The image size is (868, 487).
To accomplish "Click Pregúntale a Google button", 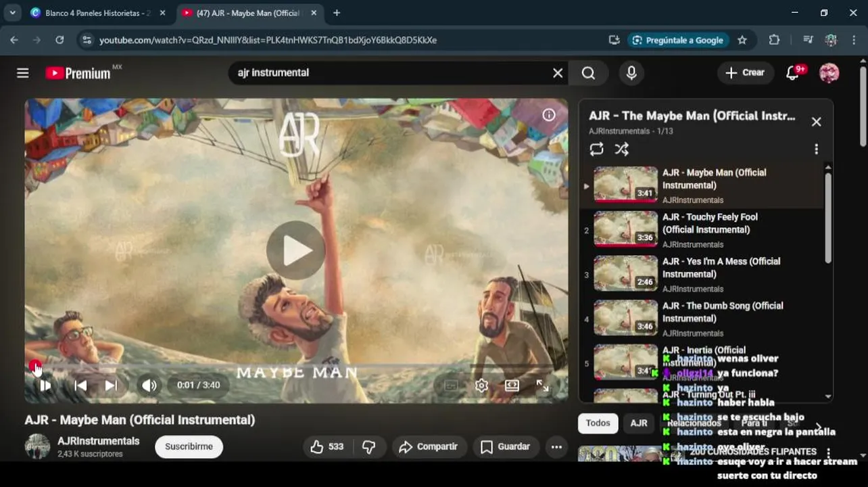I will tap(678, 40).
